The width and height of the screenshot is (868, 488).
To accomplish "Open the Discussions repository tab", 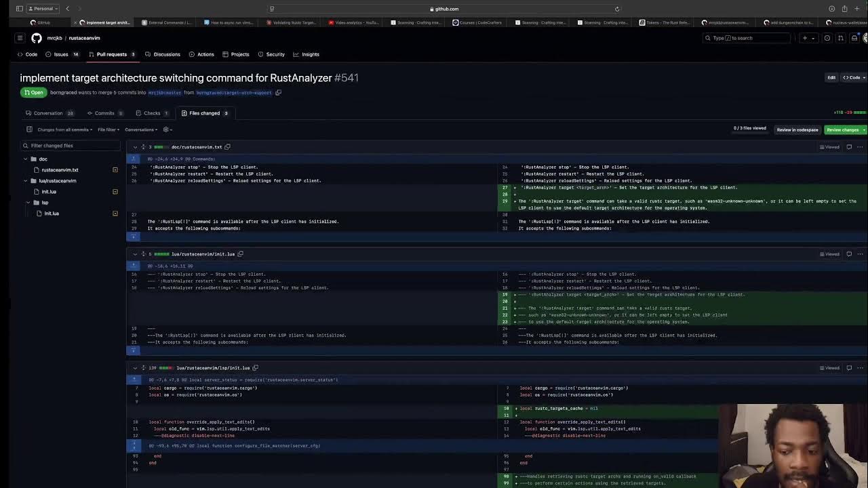I will tap(163, 54).
